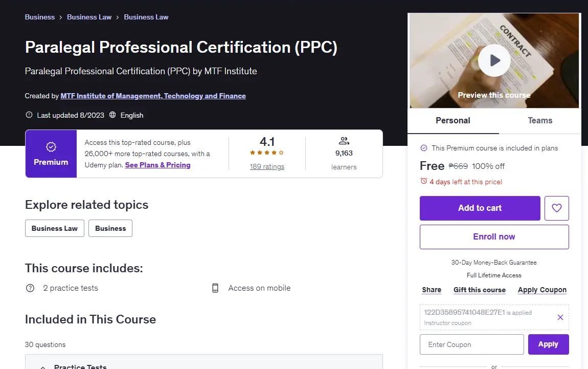
Task: Open the 189 ratings link
Action: (267, 166)
